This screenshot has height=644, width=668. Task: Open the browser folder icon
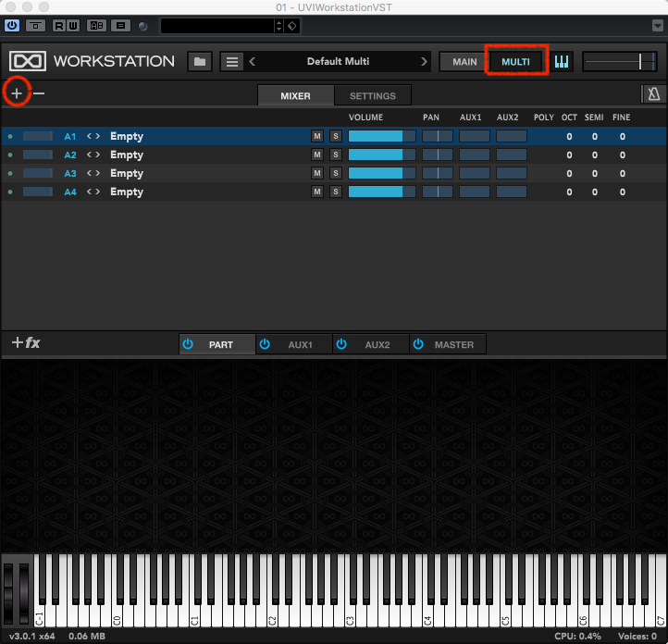(200, 62)
